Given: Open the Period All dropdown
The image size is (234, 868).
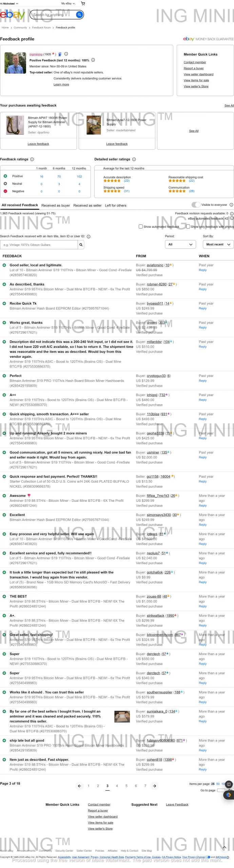Looking at the screenshot, I should (180, 244).
